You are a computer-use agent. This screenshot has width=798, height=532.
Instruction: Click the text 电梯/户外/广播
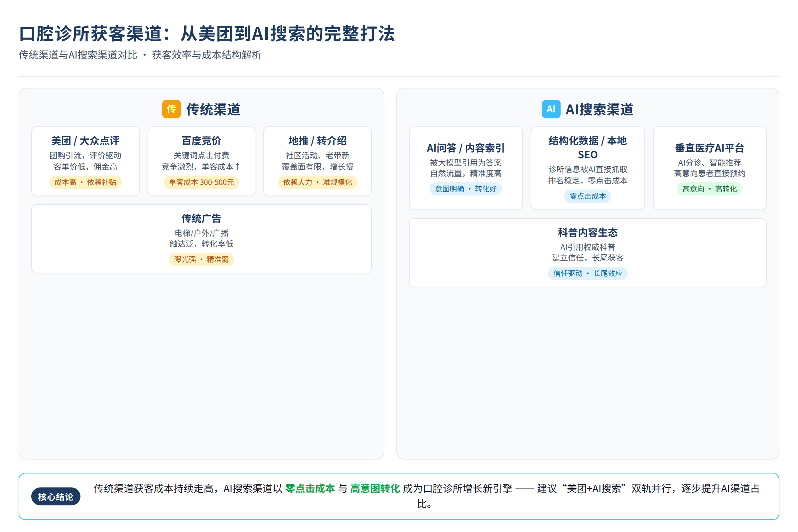tap(201, 233)
